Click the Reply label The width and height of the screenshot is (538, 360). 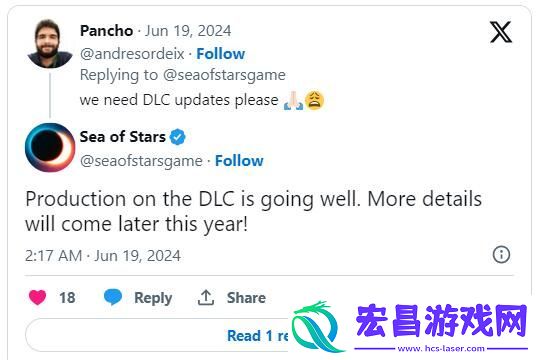[153, 298]
